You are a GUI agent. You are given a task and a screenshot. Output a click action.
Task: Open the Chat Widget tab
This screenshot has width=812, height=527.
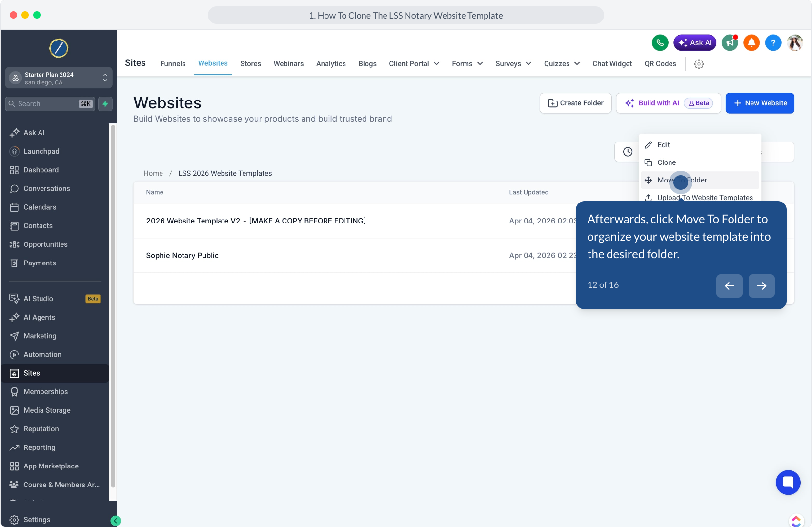point(612,64)
